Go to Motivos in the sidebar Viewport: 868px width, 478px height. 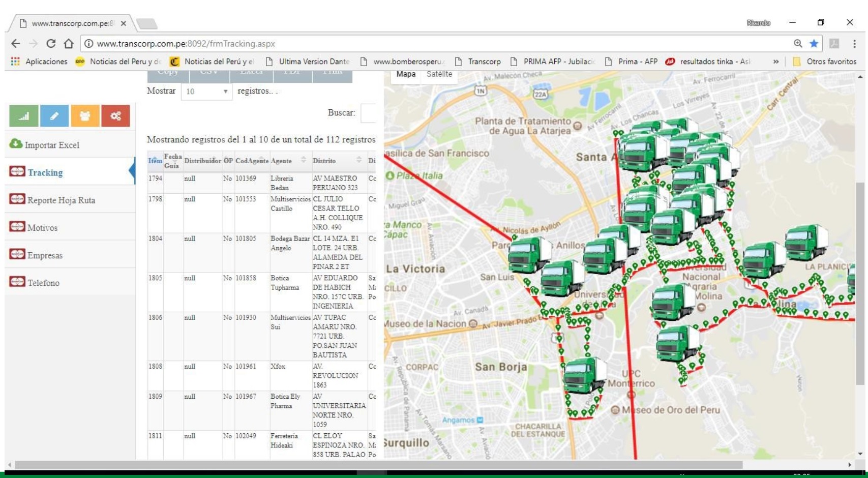42,228
